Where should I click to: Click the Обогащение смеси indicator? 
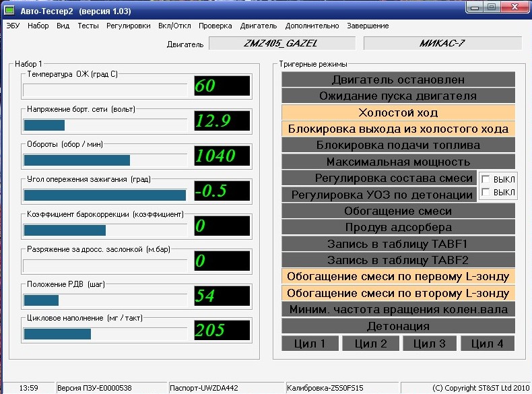pos(398,211)
